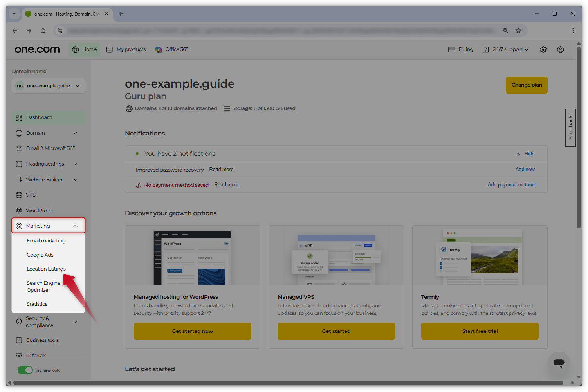This screenshot has width=588, height=392.
Task: Click the My products list icon
Action: pos(110,50)
